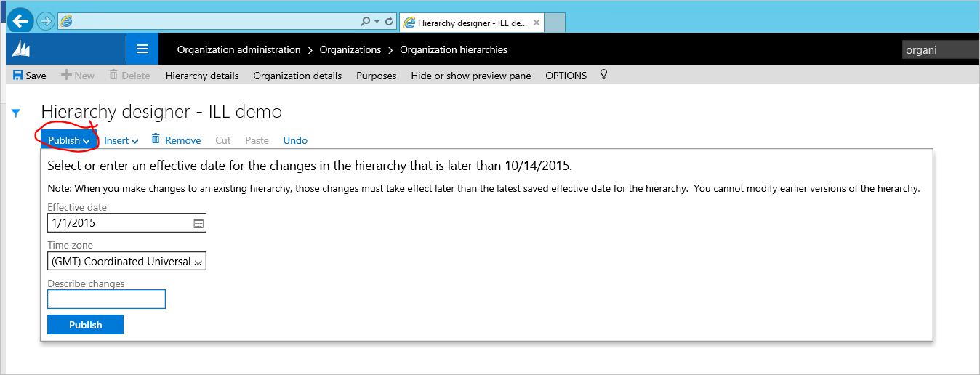Focus the Describe changes text box
Image resolution: width=980 pixels, height=375 pixels.
[x=106, y=299]
